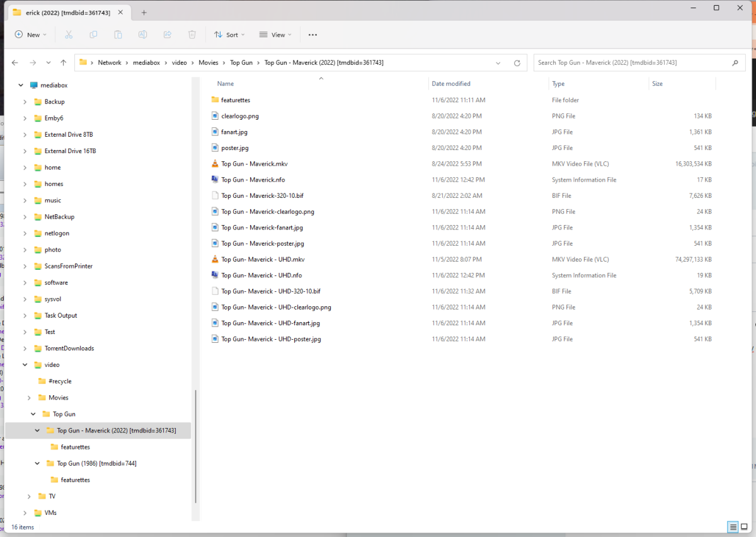This screenshot has width=756, height=537.
Task: Open the Sort dropdown
Action: (x=229, y=35)
